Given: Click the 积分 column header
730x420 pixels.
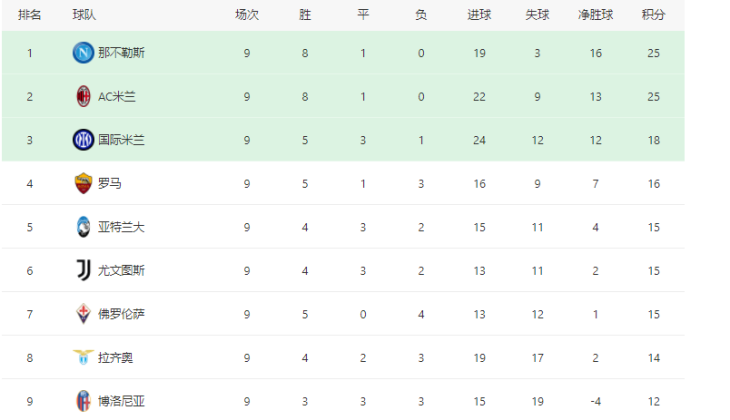Looking at the screenshot, I should click(x=653, y=16).
